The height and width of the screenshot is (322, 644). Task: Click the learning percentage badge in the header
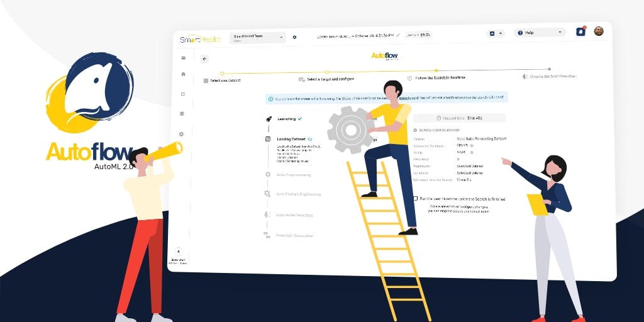(418, 35)
